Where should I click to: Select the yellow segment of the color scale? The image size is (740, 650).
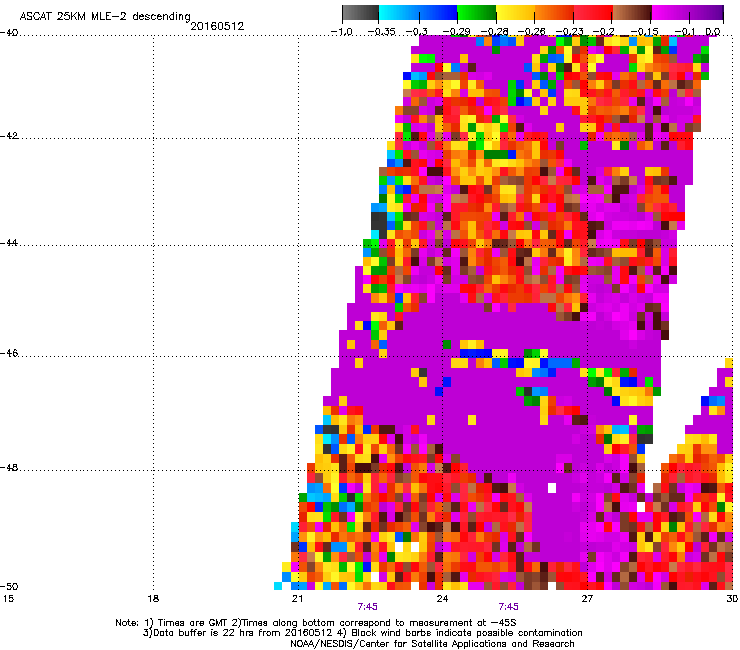515,12
